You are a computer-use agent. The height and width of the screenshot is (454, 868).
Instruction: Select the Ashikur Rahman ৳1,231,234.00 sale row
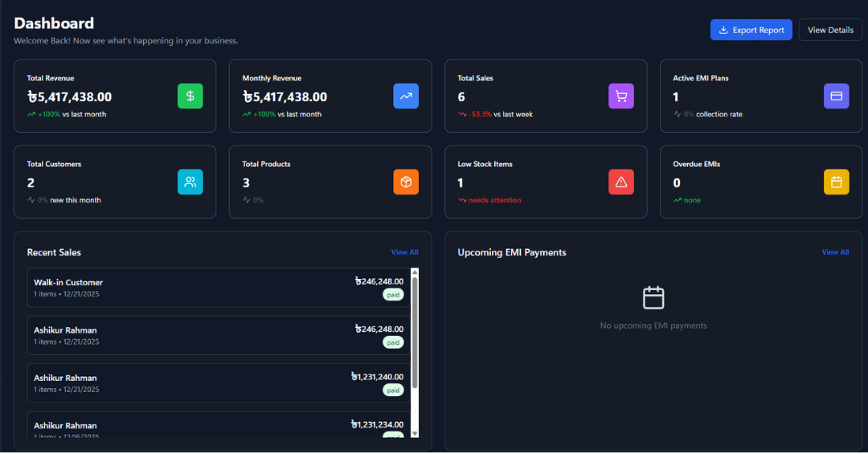[x=219, y=424]
